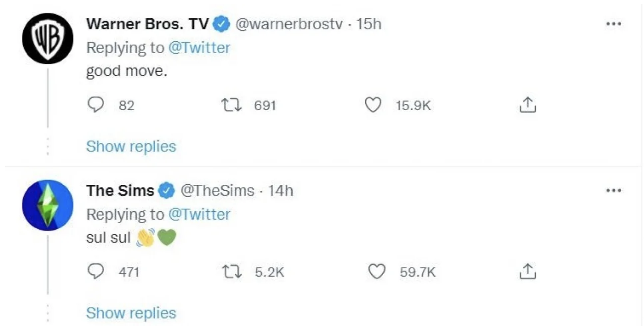This screenshot has height=326, width=644.
Task: Share The Sims tweet
Action: 527,271
